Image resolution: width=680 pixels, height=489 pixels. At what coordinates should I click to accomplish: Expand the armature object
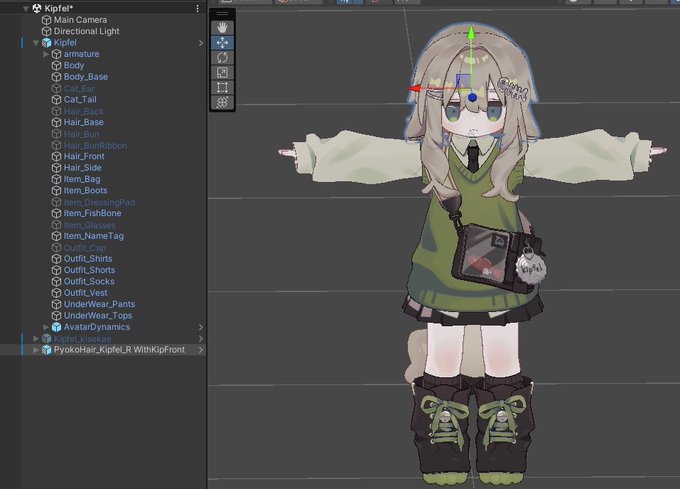coord(46,54)
